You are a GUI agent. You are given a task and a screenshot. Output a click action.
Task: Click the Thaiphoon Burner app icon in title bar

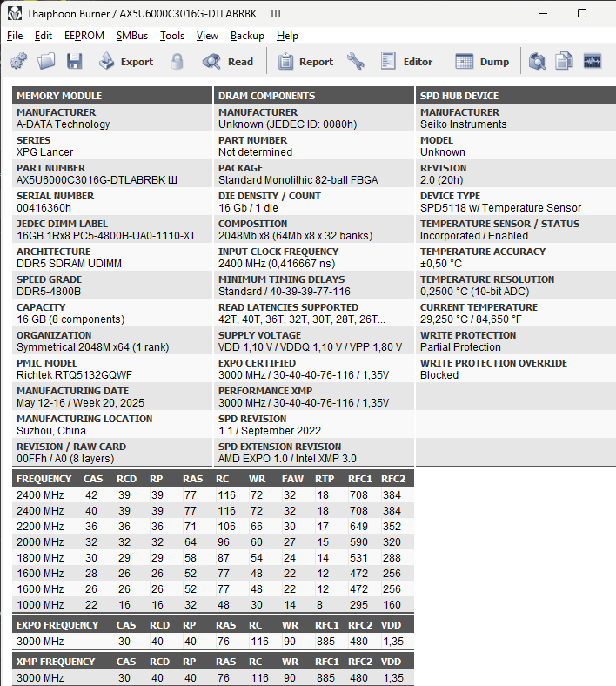pyautogui.click(x=15, y=14)
